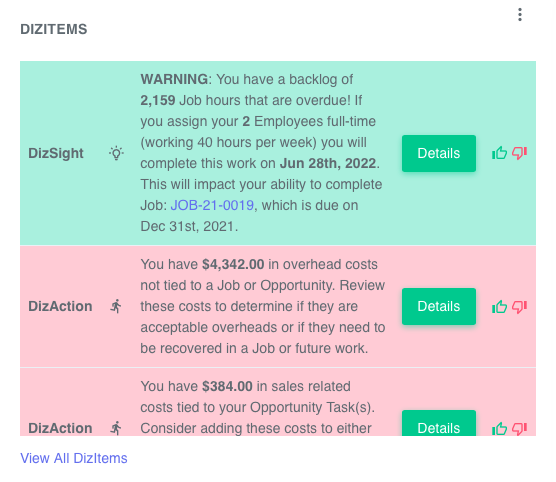Image resolution: width=556 pixels, height=482 pixels.
Task: Click the DIZITEMS panel heading
Action: point(54,29)
